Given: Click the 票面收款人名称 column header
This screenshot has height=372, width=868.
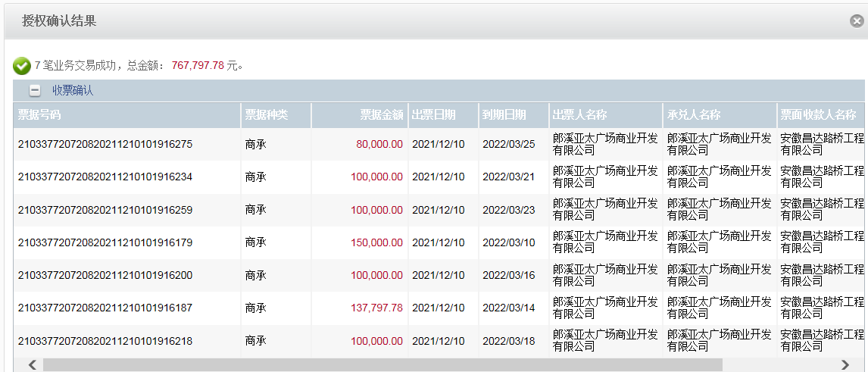Looking at the screenshot, I should pos(818,115).
